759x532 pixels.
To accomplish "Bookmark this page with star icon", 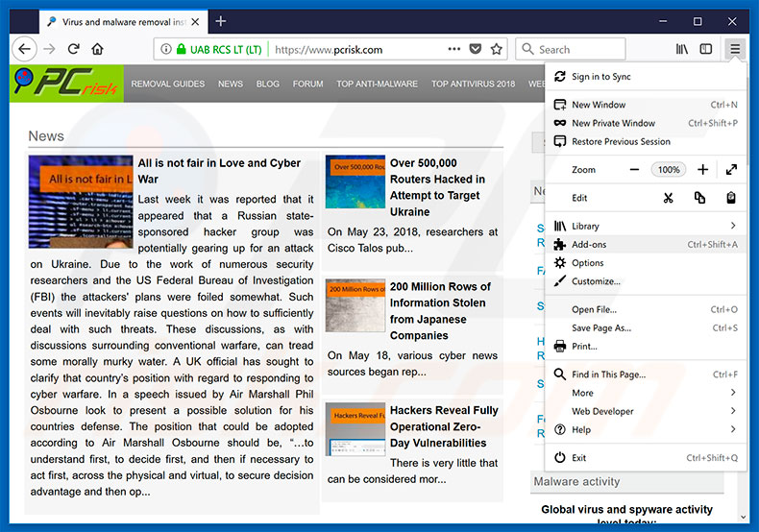I will [497, 49].
